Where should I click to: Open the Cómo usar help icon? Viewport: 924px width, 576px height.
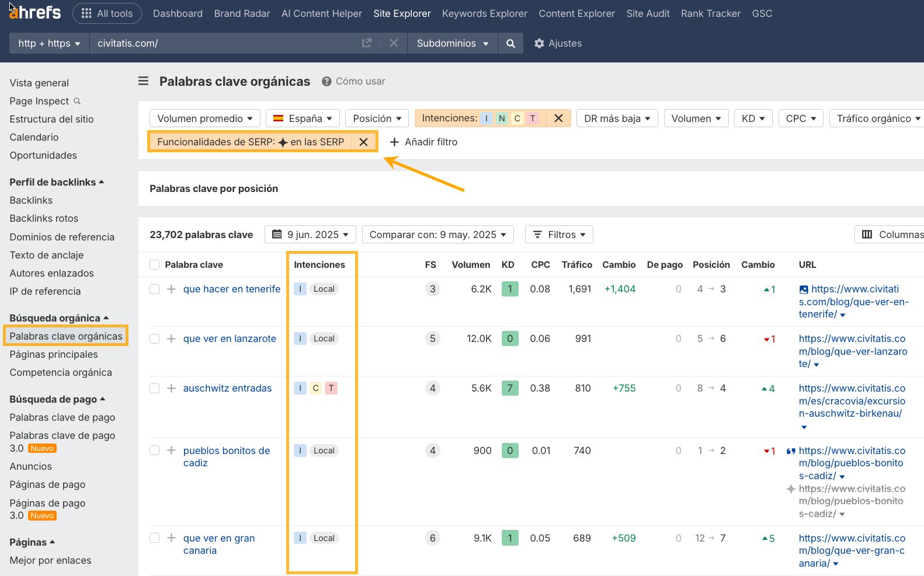tap(326, 81)
